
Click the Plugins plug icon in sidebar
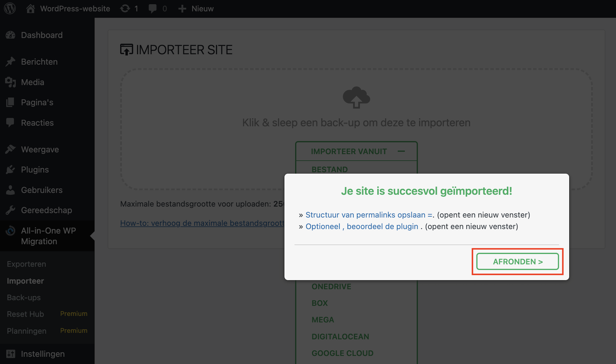(10, 170)
